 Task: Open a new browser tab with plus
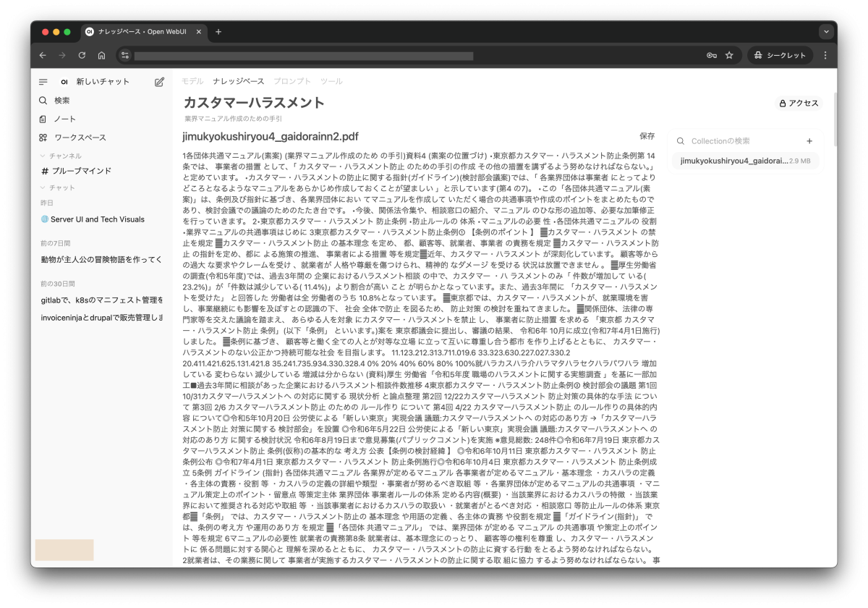(x=218, y=32)
